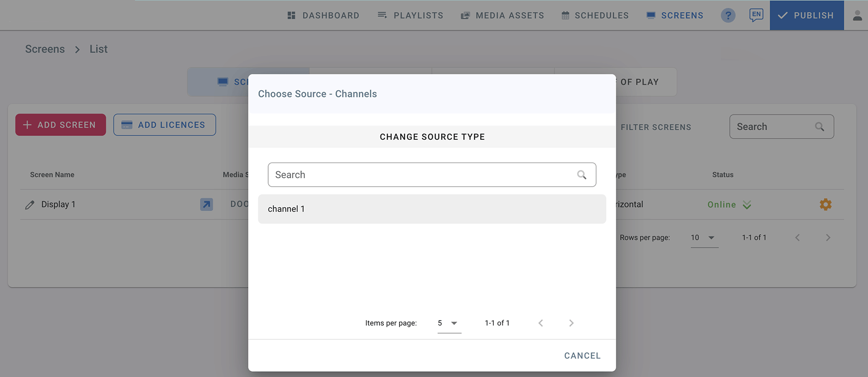Click the Display 1 screen name

click(x=58, y=204)
